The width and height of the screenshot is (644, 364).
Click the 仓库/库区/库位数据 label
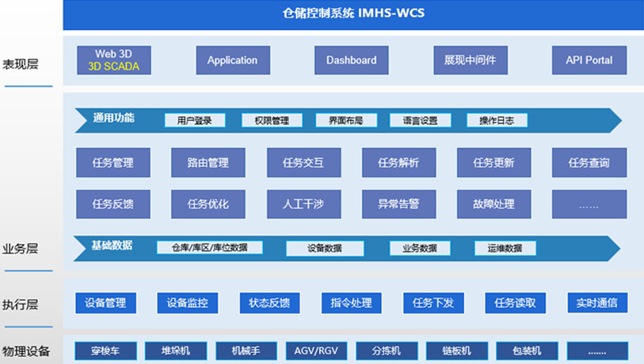210,248
